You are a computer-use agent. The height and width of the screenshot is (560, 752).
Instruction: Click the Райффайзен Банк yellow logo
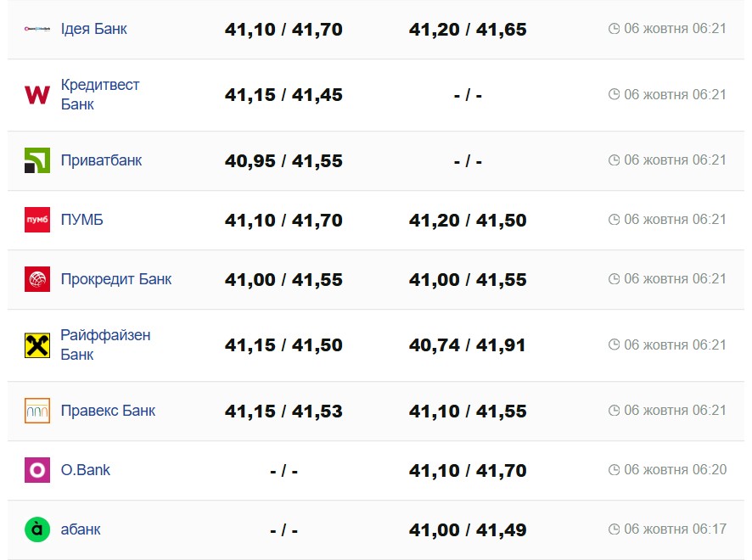37,345
